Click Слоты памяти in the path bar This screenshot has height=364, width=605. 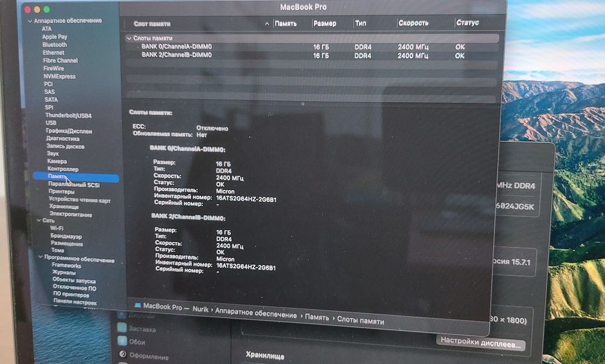361,320
